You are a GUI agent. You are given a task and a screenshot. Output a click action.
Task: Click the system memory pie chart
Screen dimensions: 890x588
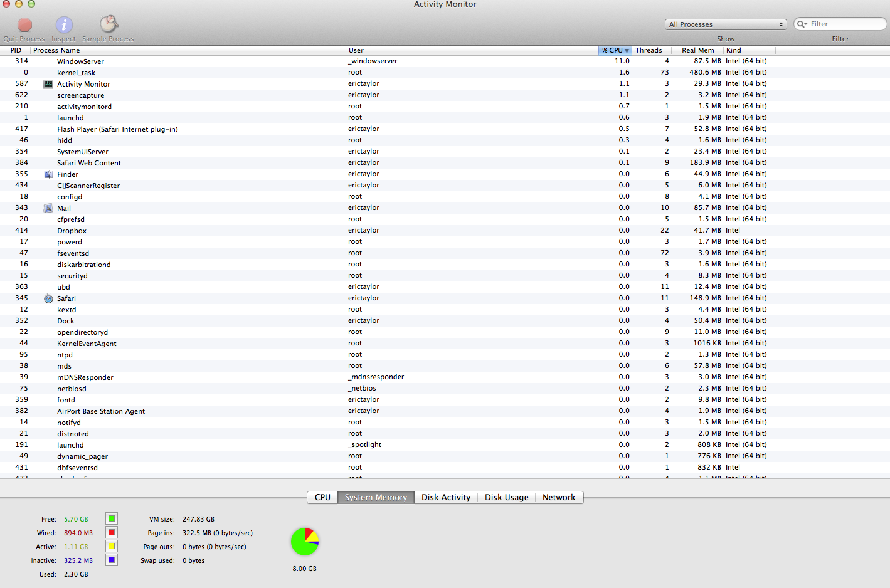click(x=305, y=542)
